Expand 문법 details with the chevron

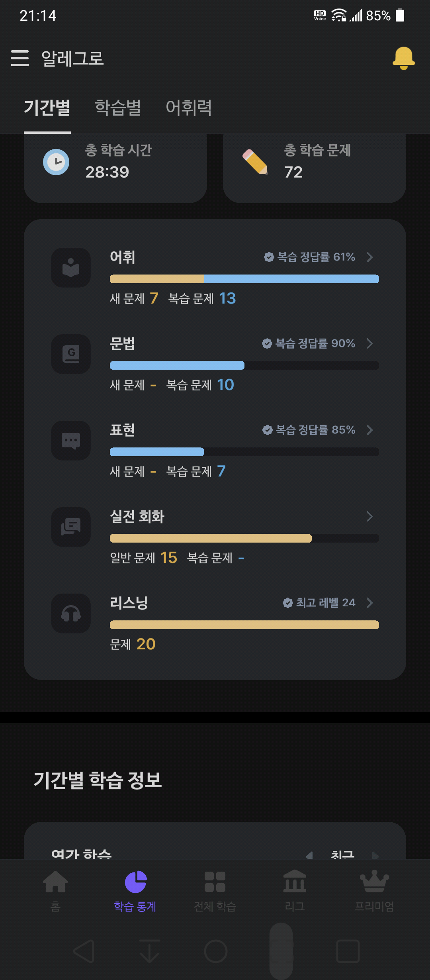[369, 343]
